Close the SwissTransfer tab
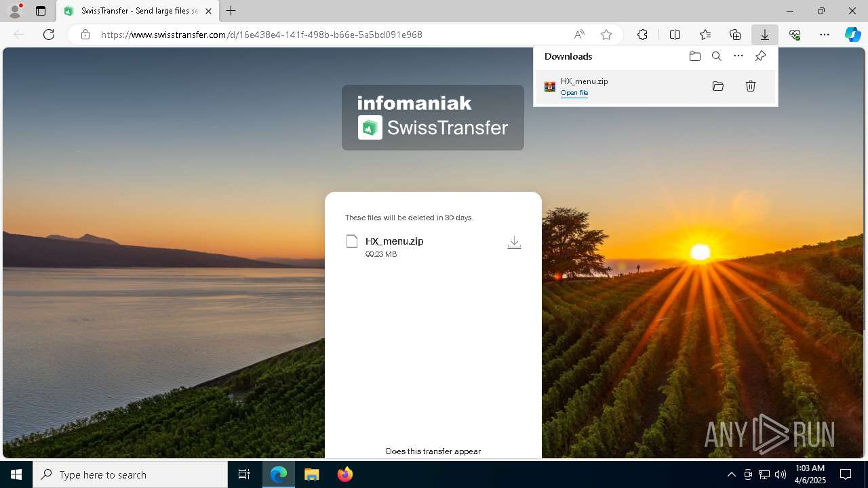This screenshot has width=868, height=488. click(208, 11)
